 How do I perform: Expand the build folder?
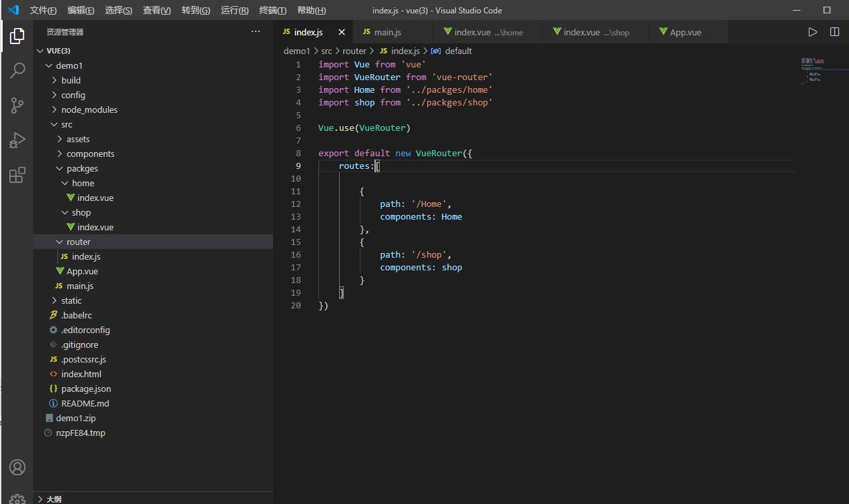coord(153,80)
